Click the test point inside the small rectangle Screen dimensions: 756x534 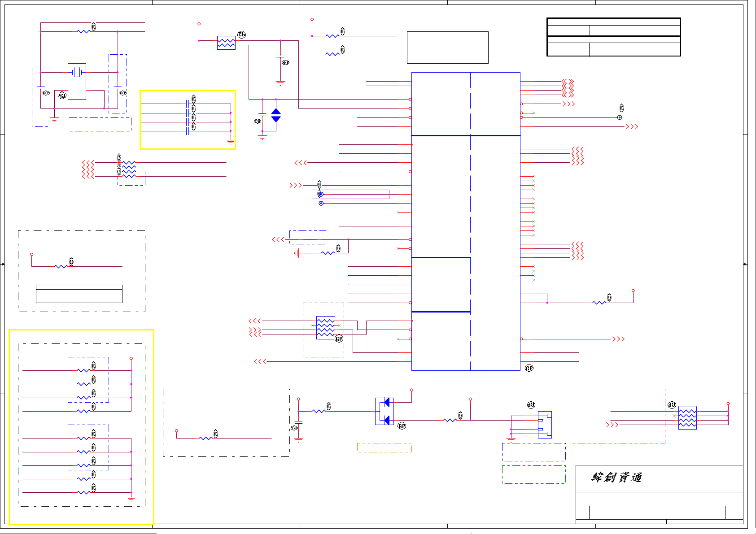321,194
